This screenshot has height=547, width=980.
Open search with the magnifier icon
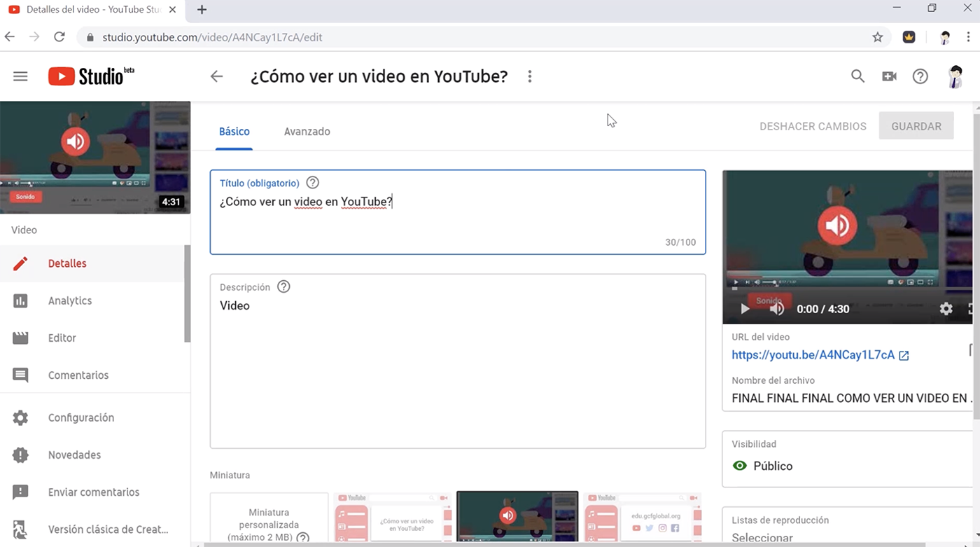(857, 76)
